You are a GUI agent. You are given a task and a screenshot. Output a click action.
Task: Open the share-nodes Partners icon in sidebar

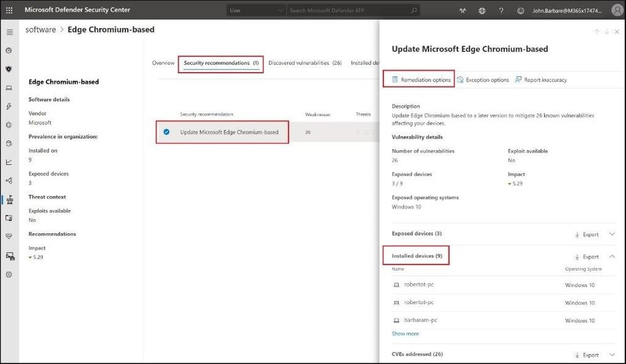(9, 180)
